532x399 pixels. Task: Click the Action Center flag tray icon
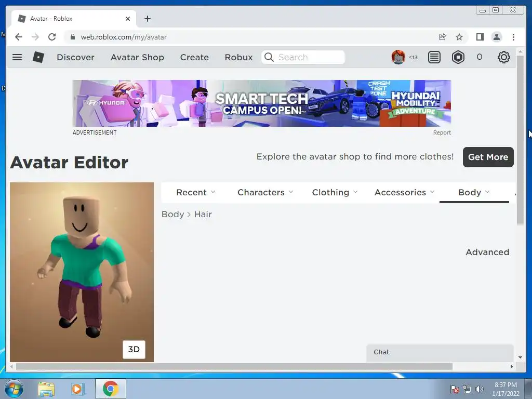tap(454, 389)
